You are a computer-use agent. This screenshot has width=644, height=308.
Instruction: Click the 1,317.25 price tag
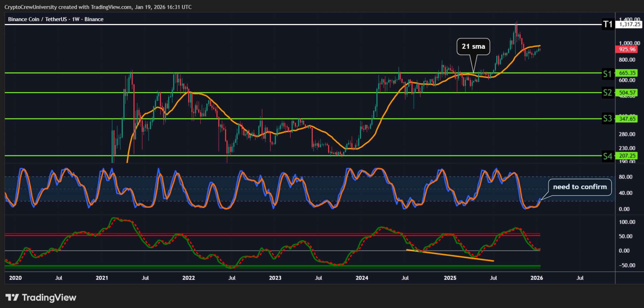(x=629, y=24)
